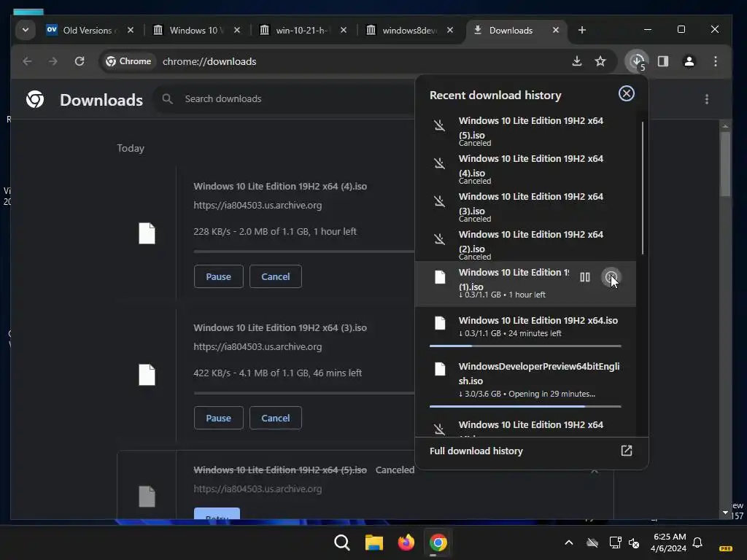Image resolution: width=747 pixels, height=560 pixels.
Task: Open the side panel icon
Action: 663,61
